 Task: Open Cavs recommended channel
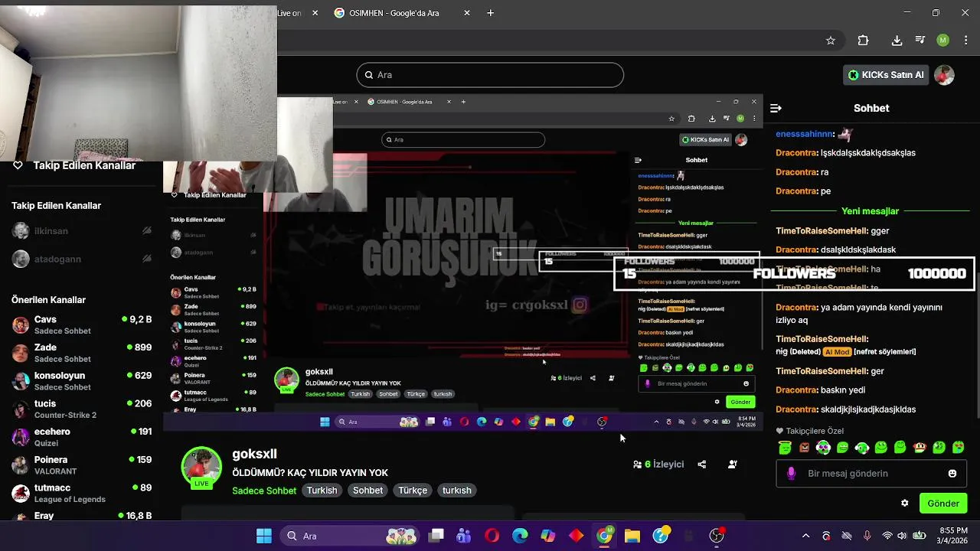pos(82,324)
